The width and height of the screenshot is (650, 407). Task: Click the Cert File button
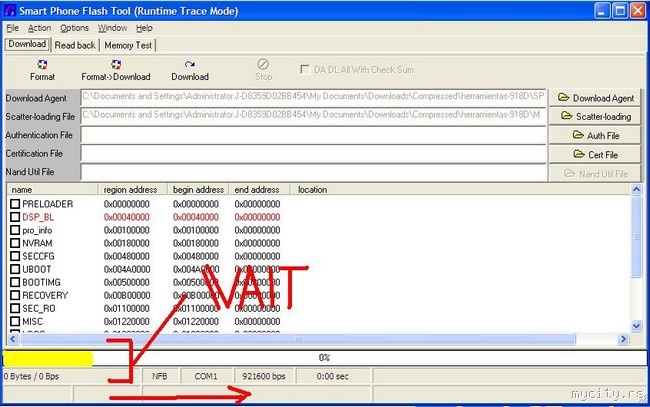point(594,155)
